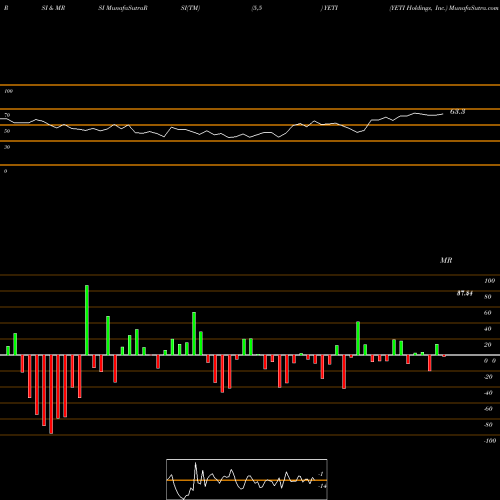Click the YETI Holdings, Inc. MunafaSutra.com header text
Screen dimensions: 500x500
[x=444, y=8]
